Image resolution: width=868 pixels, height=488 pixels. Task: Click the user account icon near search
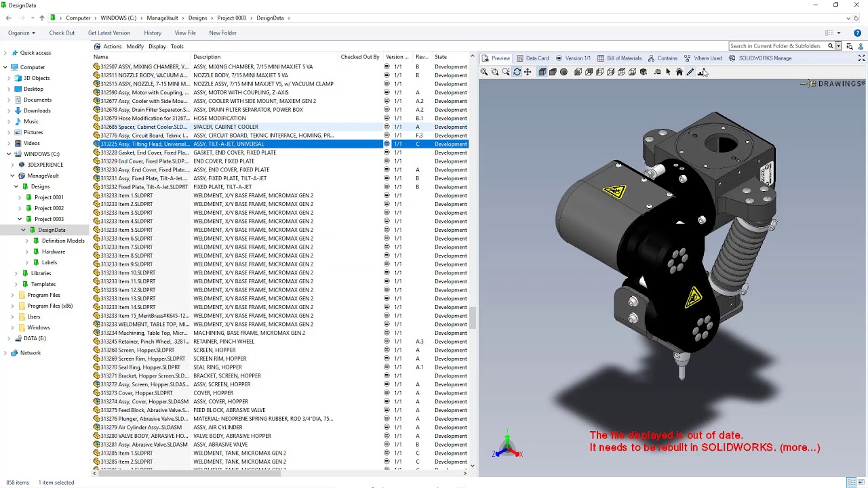tap(861, 46)
